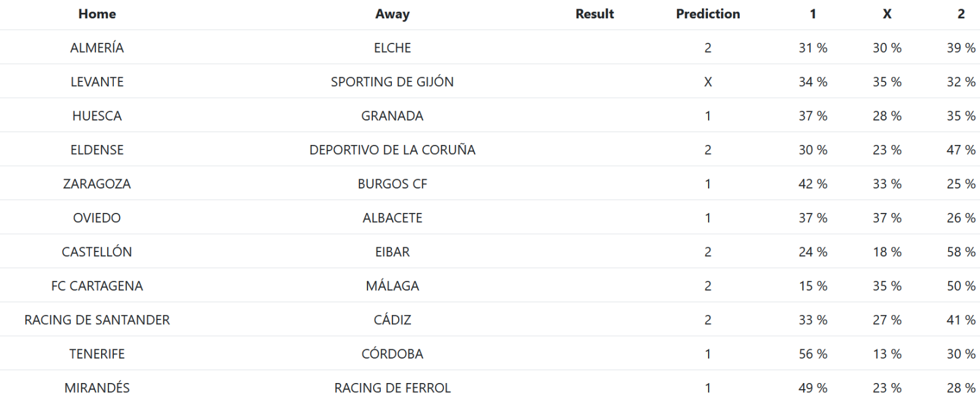Click the Home column header
980x402 pixels.
tap(97, 14)
